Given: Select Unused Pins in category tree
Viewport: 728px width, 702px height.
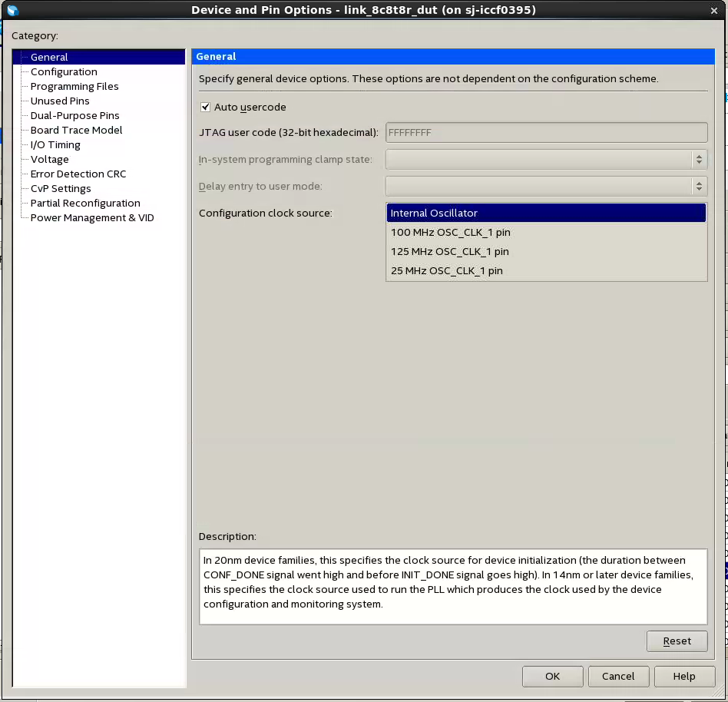Looking at the screenshot, I should coord(60,101).
